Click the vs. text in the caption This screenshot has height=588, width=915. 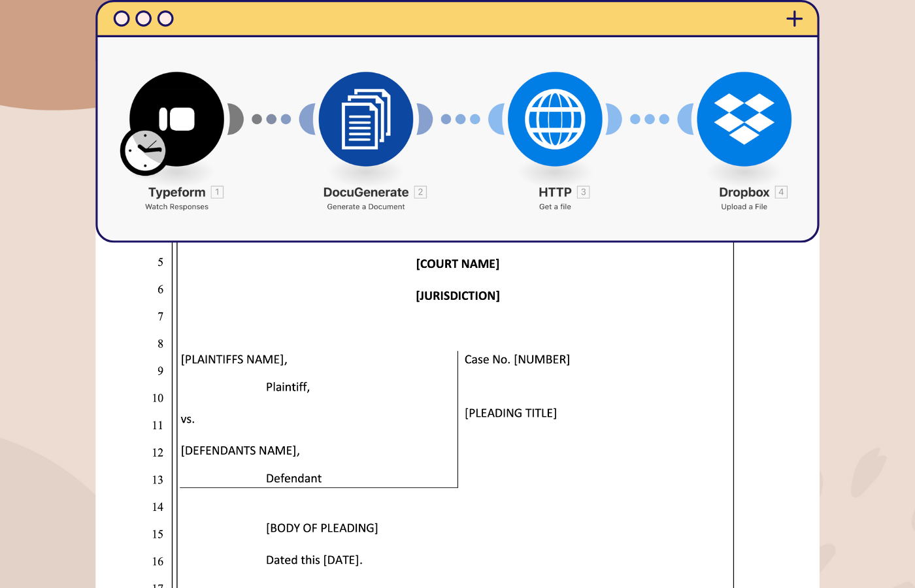point(188,419)
